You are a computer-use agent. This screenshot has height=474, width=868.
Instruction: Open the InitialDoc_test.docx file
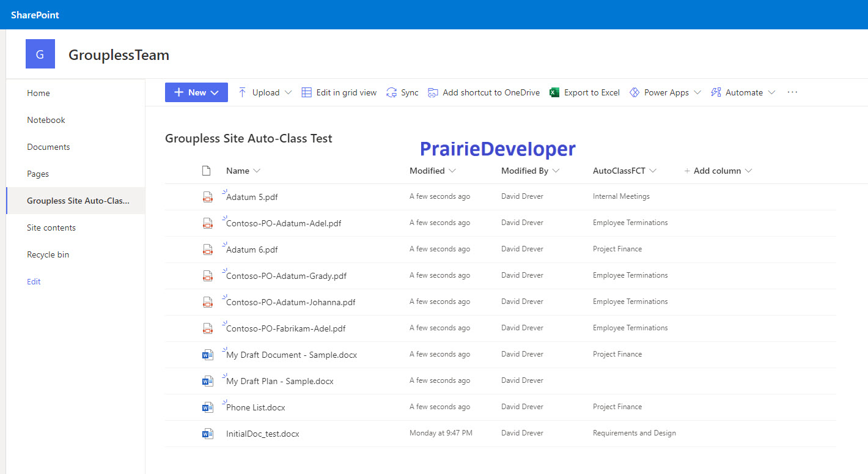point(263,434)
